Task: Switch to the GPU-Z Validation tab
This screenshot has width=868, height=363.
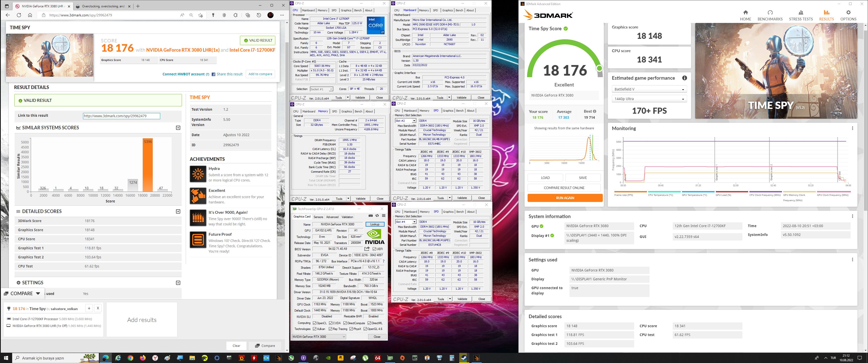Action: click(347, 217)
